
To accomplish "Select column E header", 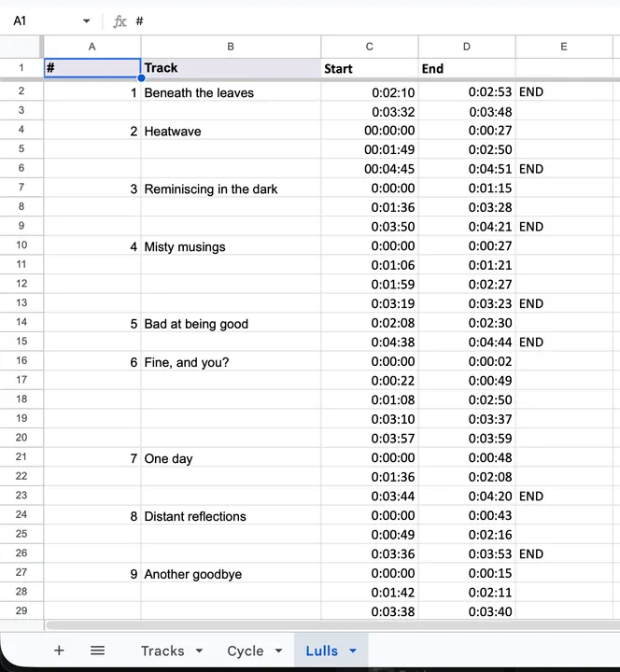I will point(564,47).
